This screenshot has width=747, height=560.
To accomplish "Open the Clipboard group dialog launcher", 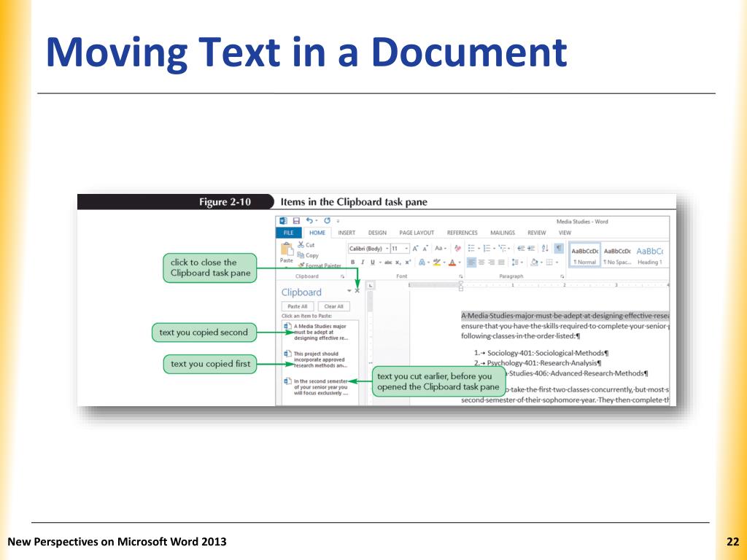I will click(343, 276).
